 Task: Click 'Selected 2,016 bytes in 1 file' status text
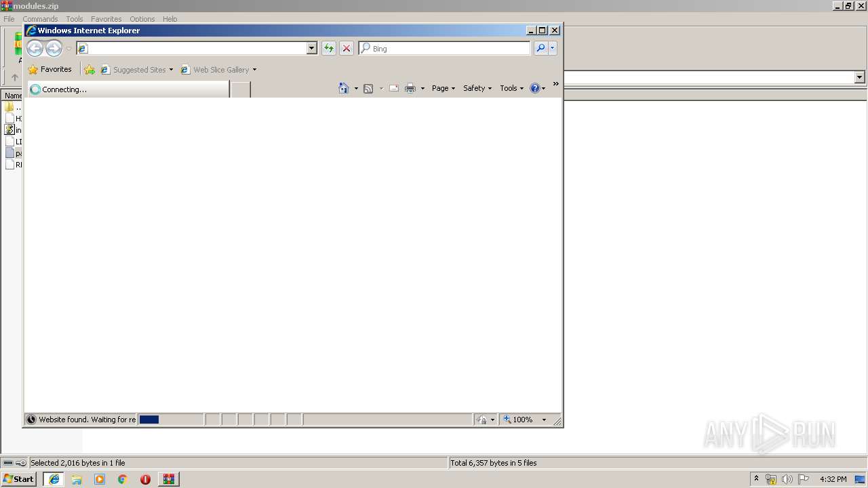[78, 463]
